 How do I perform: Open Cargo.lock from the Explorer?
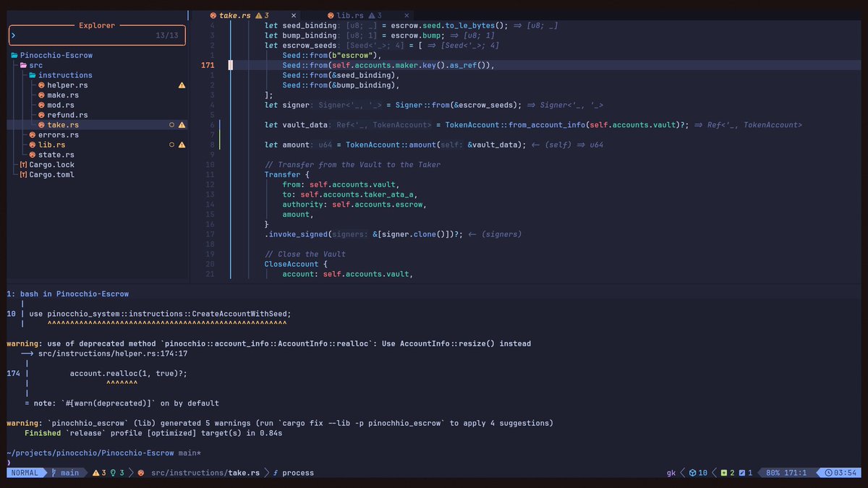click(51, 165)
